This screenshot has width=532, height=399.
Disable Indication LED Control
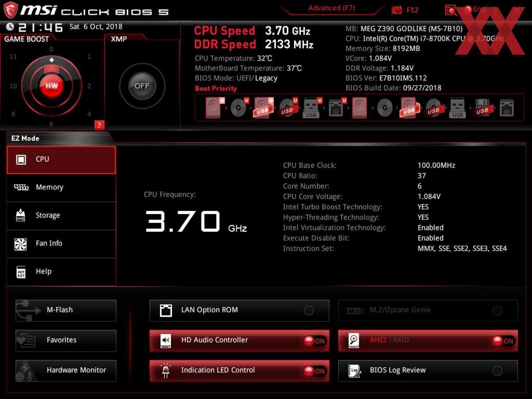239,370
